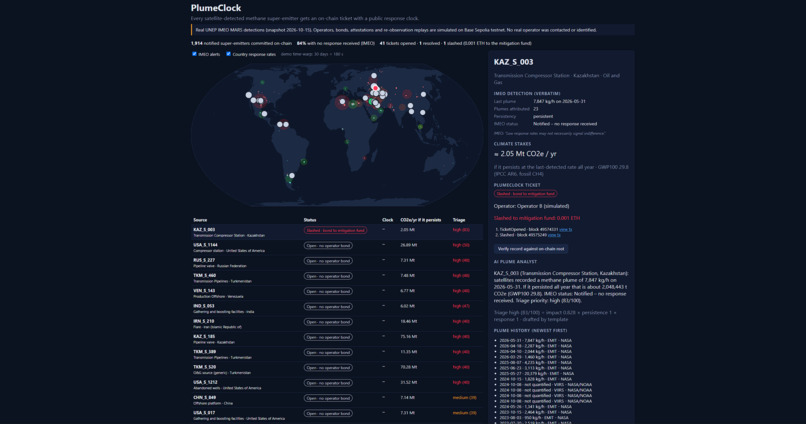Click the 75.16 Mt value for KAZ_S_185
806x424 pixels.
tap(408, 337)
